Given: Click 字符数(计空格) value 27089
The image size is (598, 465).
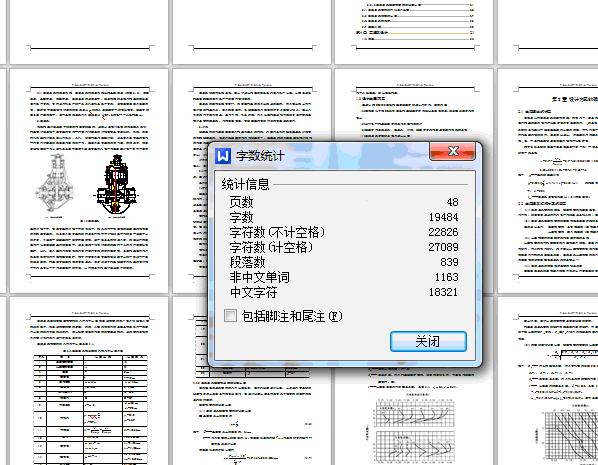Looking at the screenshot, I should click(443, 247).
